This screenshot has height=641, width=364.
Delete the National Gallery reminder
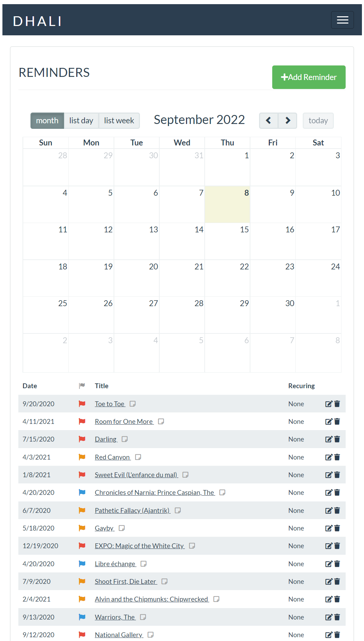point(337,635)
